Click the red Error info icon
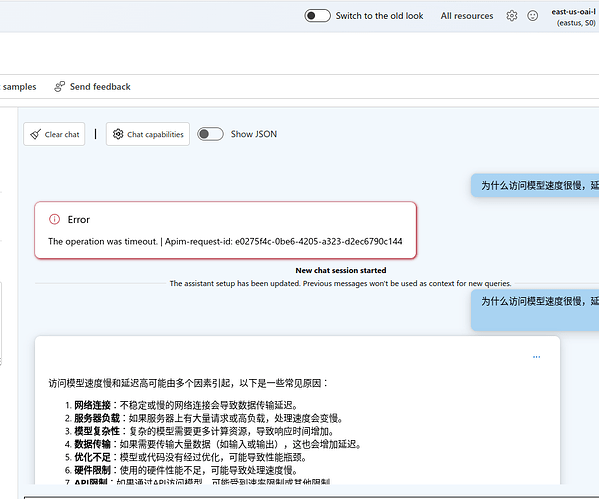The width and height of the screenshot is (599, 499). [x=55, y=219]
